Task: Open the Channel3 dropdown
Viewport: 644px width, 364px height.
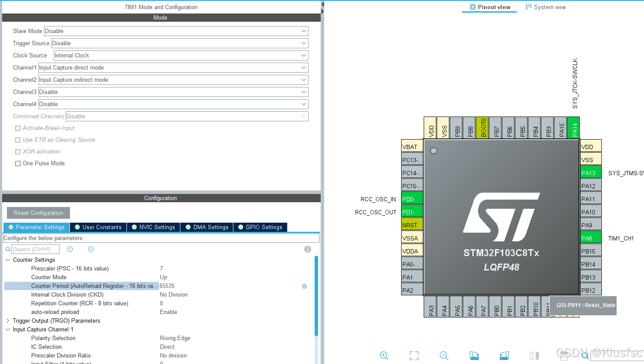Action: tap(173, 92)
